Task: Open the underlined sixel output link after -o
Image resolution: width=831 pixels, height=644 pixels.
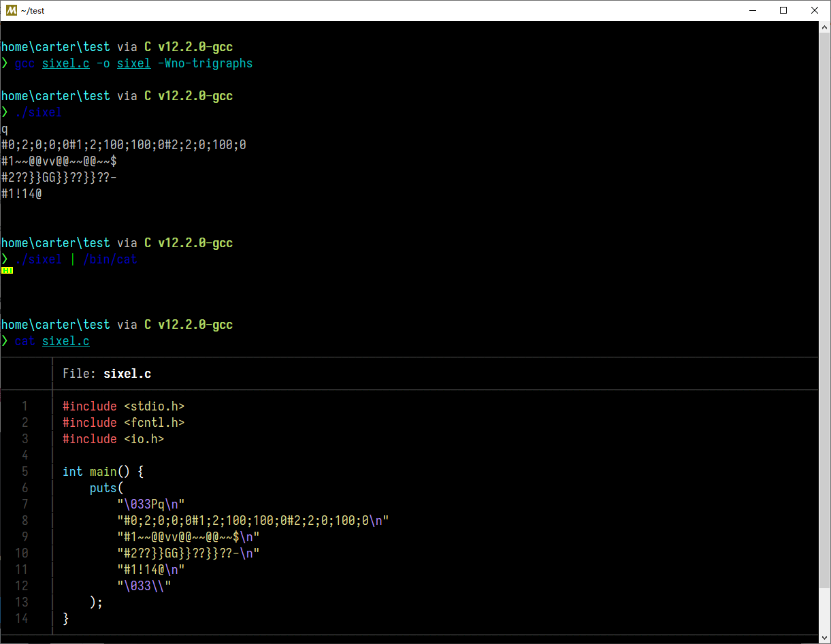Action: click(x=133, y=63)
